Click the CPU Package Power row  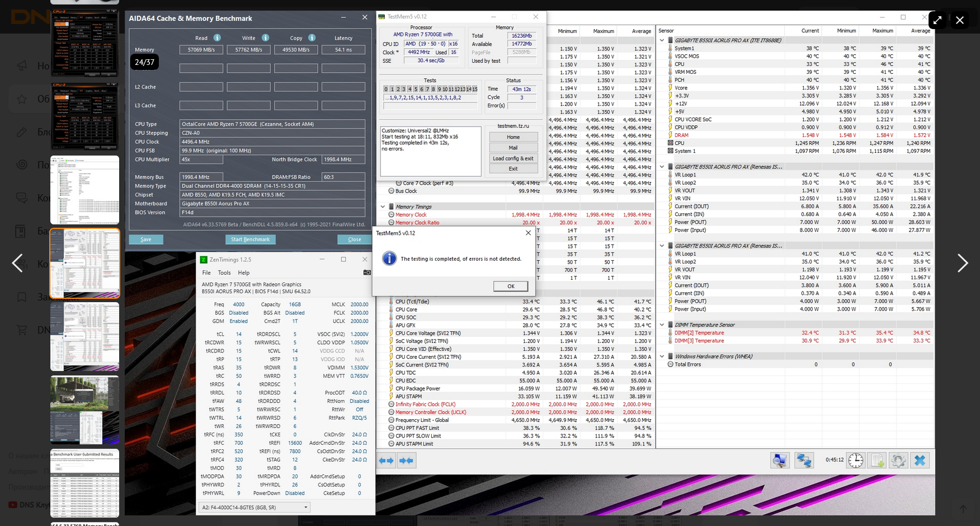tap(515, 388)
